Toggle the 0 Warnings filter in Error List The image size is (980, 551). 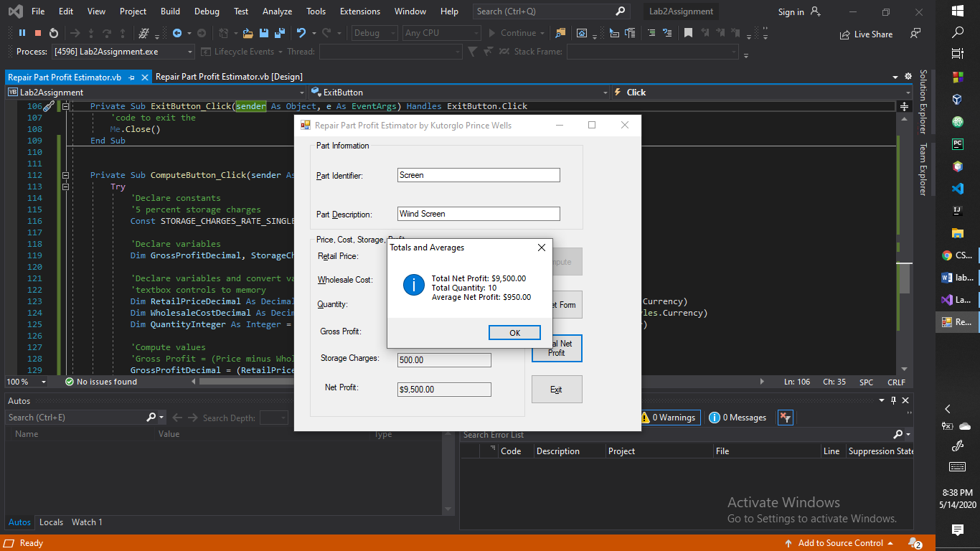[x=670, y=418]
